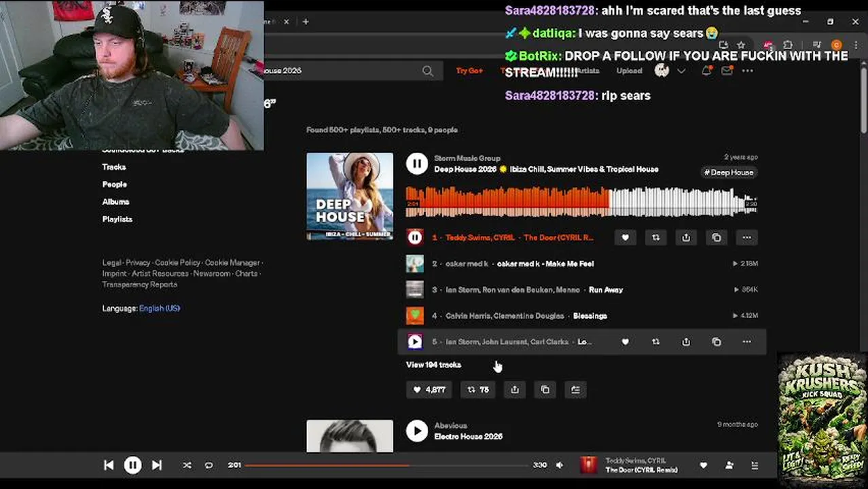Open more options for track 1 The Door
The image size is (868, 489).
click(x=747, y=237)
